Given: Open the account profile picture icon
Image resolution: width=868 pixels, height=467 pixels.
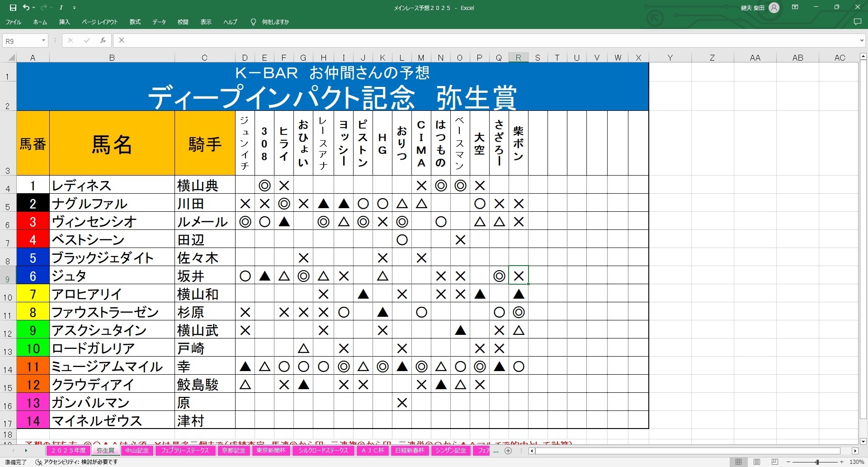Looking at the screenshot, I should [774, 8].
